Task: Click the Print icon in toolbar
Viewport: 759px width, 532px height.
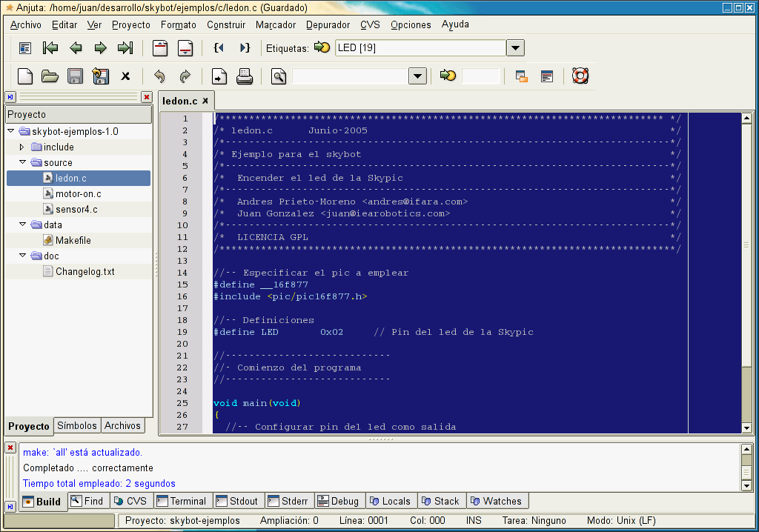Action: click(x=245, y=76)
